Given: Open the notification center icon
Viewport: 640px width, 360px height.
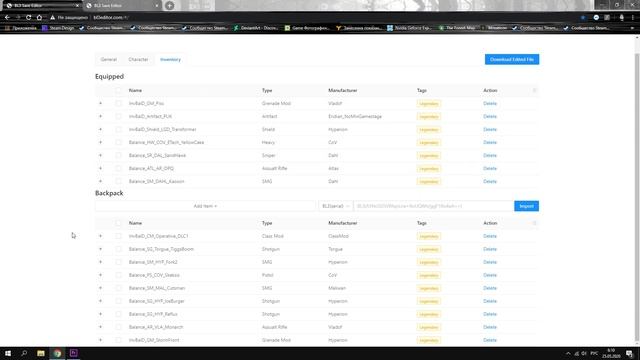Looking at the screenshot, I should pyautogui.click(x=630, y=353).
